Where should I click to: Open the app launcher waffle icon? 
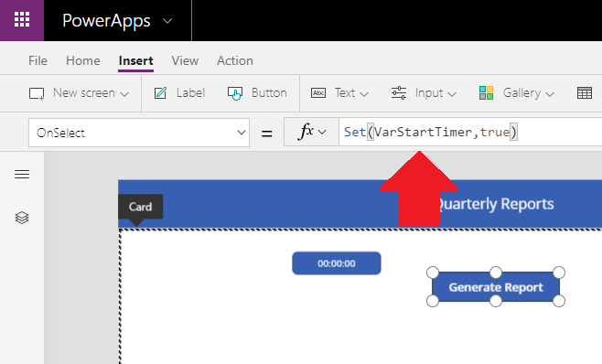(x=22, y=19)
